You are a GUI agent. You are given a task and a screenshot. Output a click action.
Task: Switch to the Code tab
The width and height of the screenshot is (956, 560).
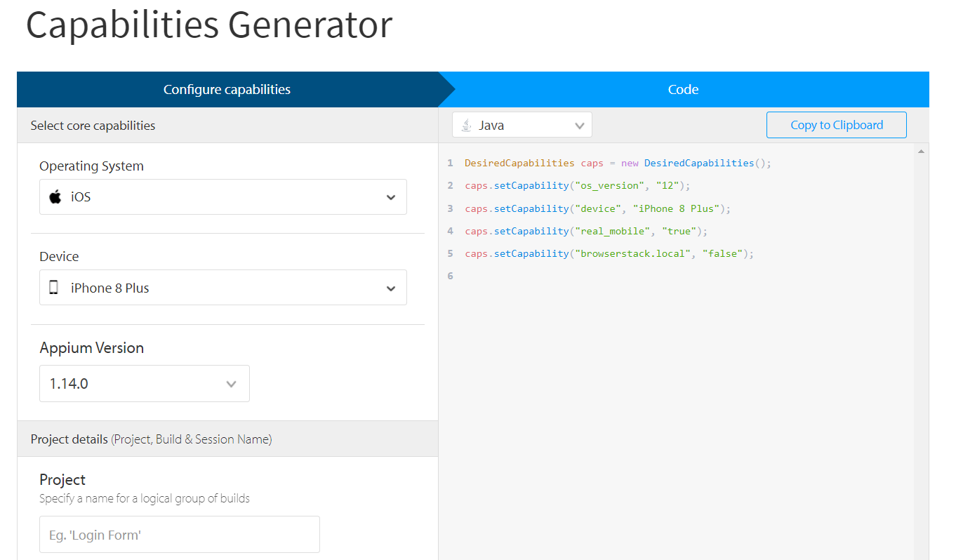coord(683,89)
